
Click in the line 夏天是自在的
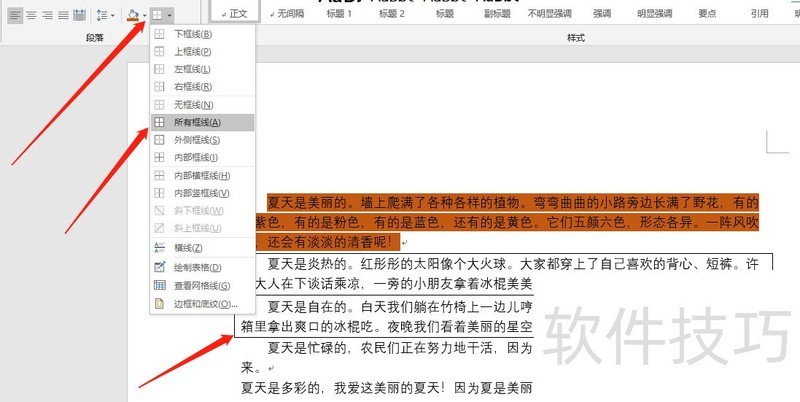point(399,307)
